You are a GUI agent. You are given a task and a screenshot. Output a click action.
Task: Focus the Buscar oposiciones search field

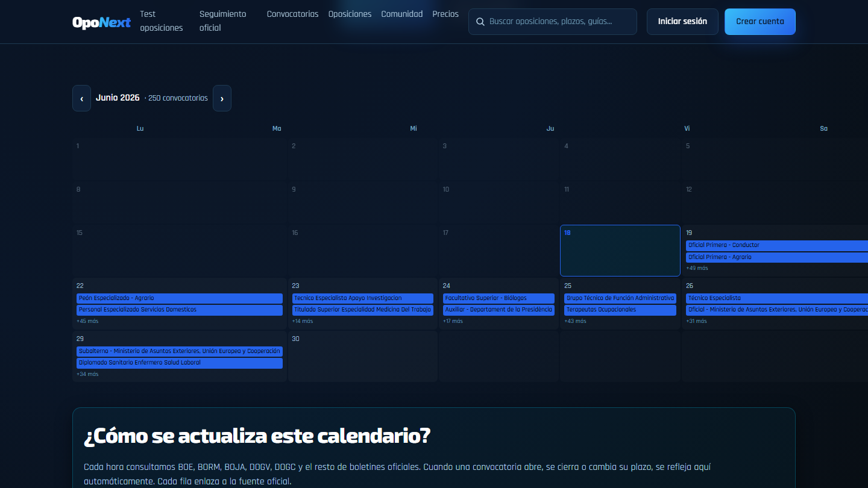(553, 22)
